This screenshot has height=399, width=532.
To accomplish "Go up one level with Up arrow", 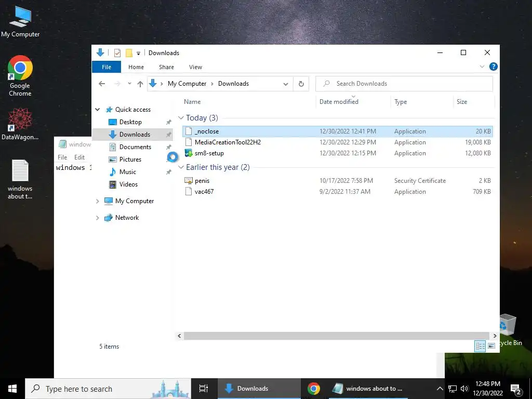I will [x=140, y=84].
